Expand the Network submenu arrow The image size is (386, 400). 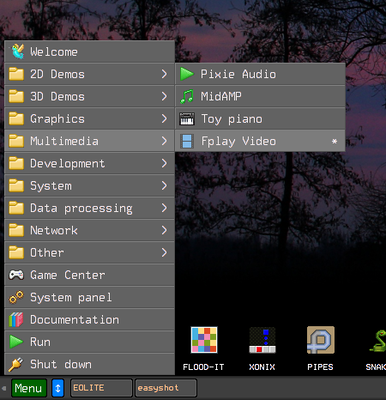(164, 230)
